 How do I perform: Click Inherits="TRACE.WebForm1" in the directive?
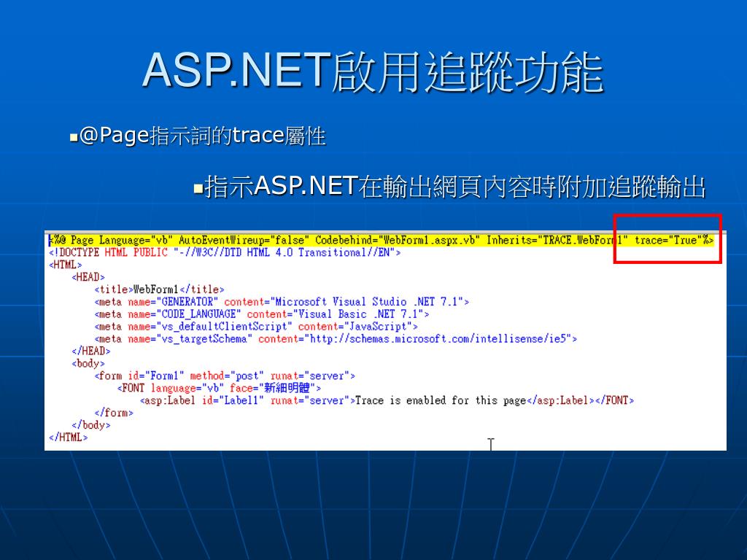(x=557, y=241)
